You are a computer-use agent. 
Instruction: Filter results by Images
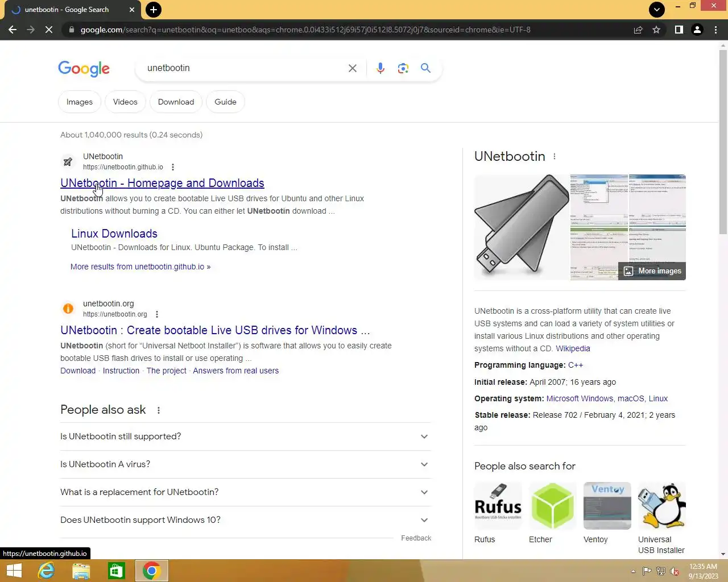80,102
